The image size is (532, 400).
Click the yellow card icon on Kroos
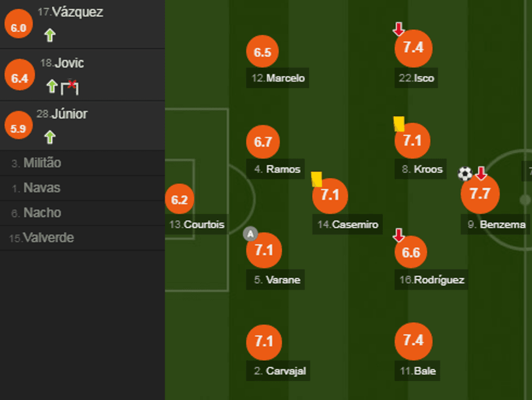[399, 123]
